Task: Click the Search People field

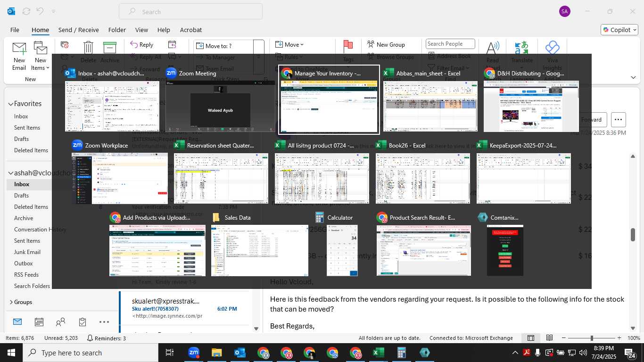Action: (450, 44)
